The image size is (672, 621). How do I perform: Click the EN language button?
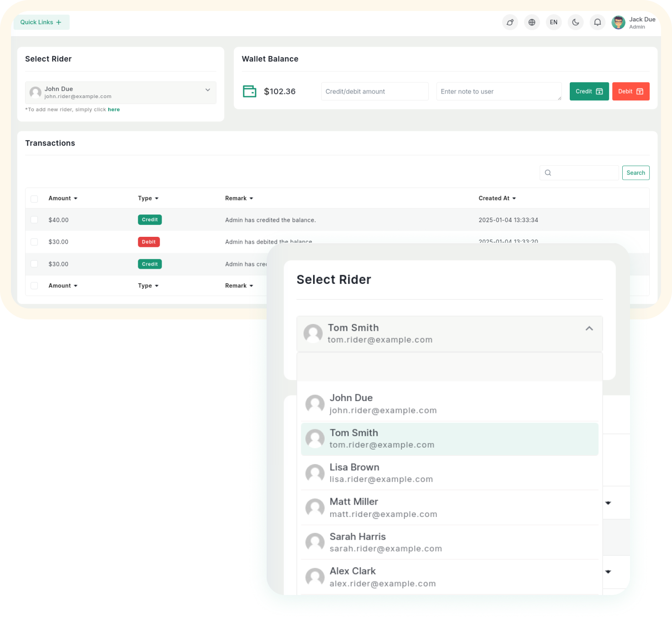[554, 22]
